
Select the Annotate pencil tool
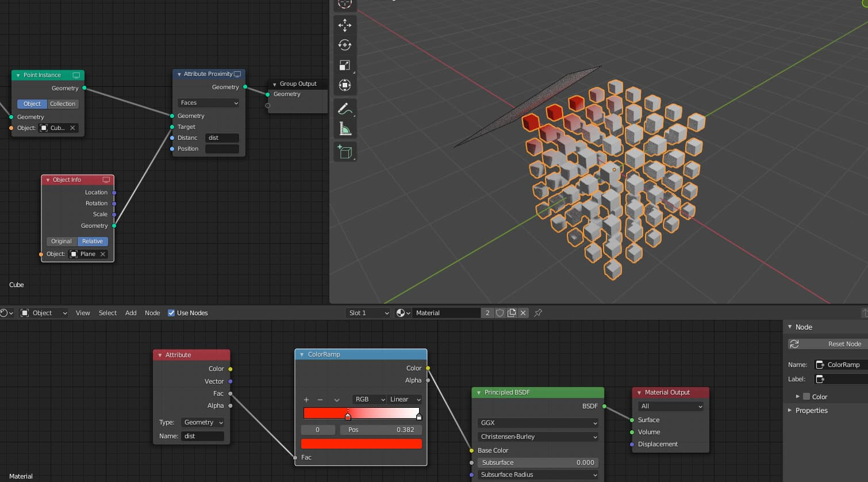coord(345,108)
